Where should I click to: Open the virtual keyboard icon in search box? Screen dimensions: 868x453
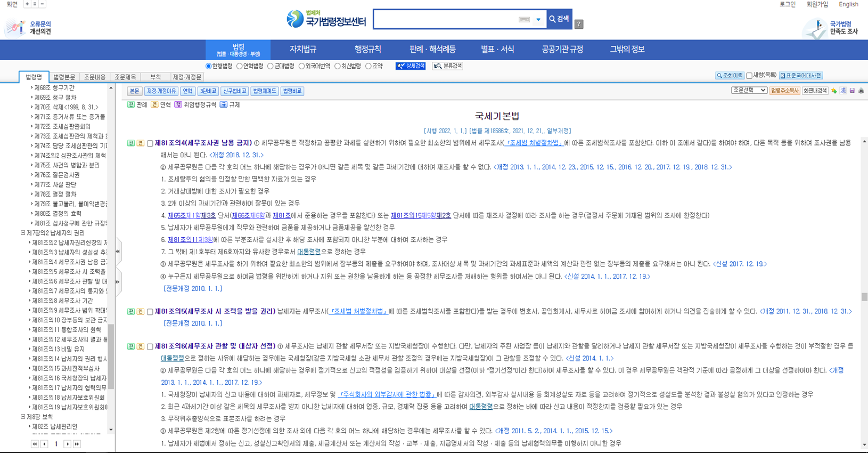[x=524, y=20]
